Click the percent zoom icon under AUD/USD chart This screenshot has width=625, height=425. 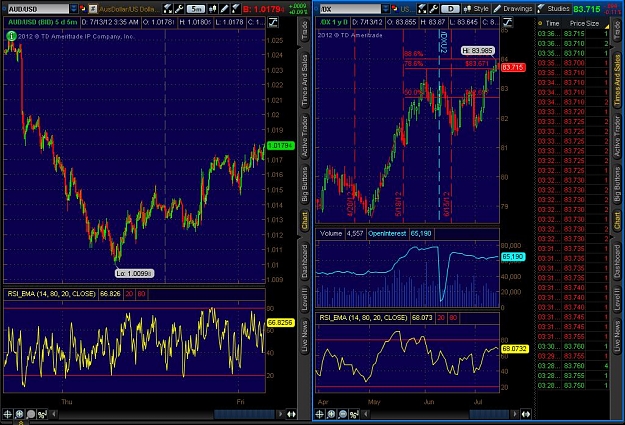pyautogui.click(x=42, y=415)
